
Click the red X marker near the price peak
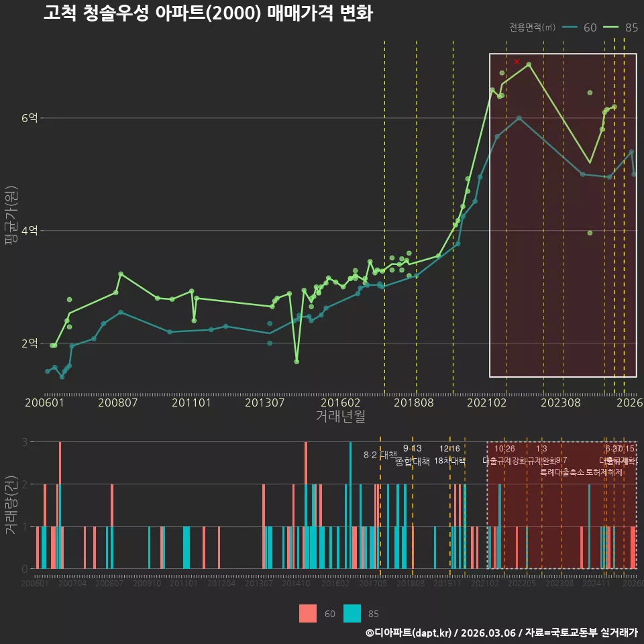pos(517,62)
